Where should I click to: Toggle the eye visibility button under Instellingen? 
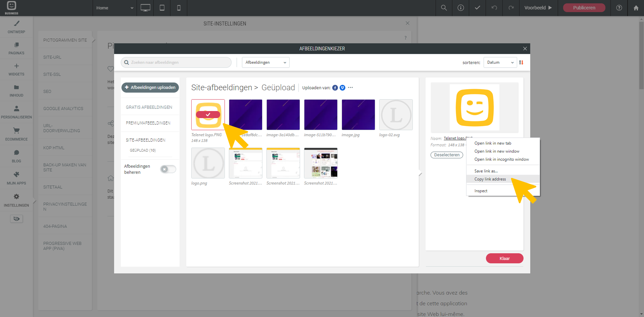tap(16, 219)
